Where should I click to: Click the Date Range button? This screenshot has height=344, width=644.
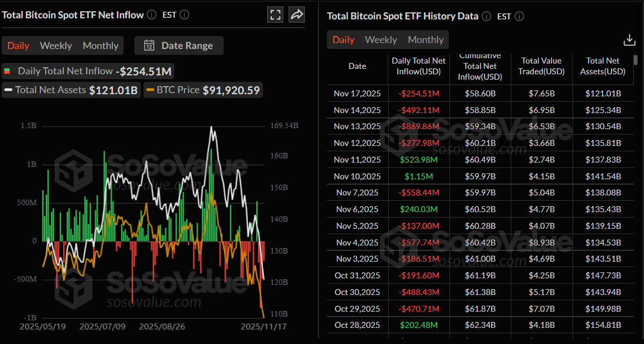coord(179,45)
